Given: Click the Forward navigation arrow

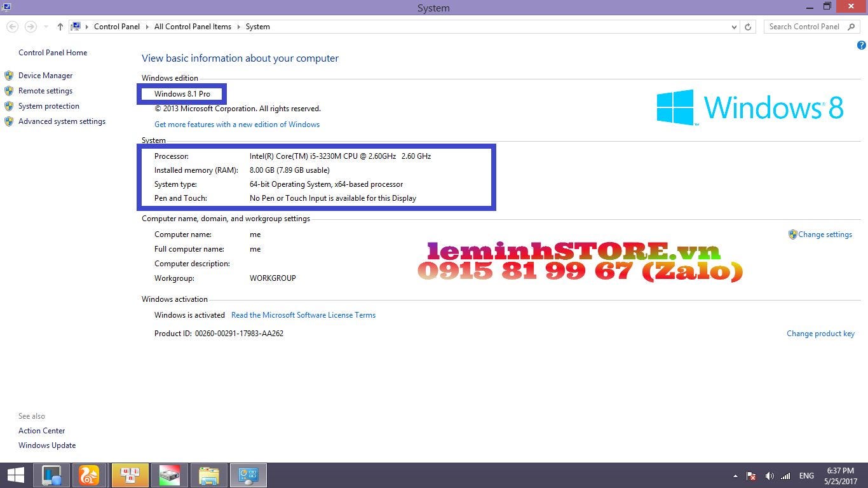Looking at the screenshot, I should pos(31,27).
